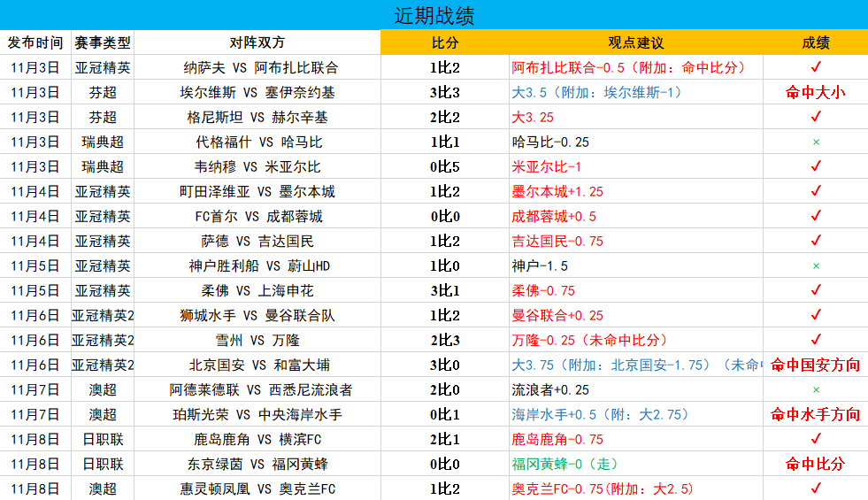Click the green cross in the 代格福什 VS 哈马比 row

coord(816,142)
